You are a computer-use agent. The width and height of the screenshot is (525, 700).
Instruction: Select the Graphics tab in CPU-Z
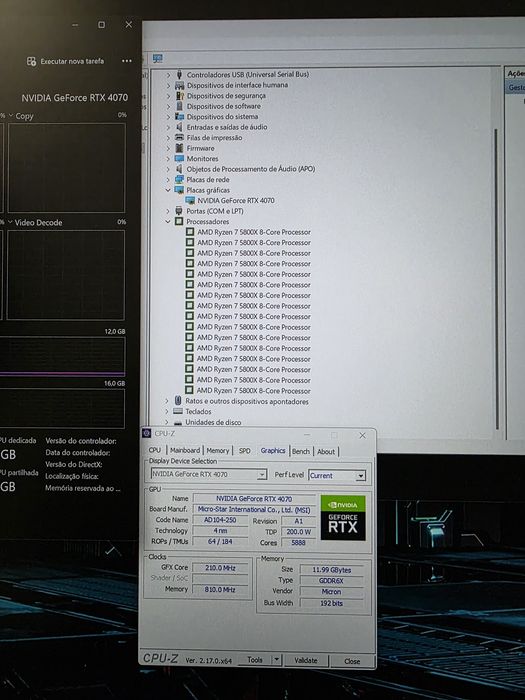pos(273,451)
